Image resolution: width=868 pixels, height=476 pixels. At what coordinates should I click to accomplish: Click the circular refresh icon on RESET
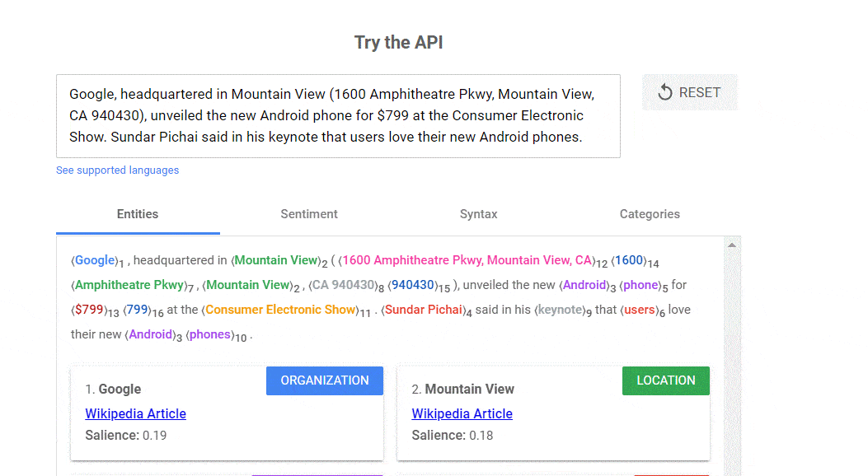(x=664, y=93)
